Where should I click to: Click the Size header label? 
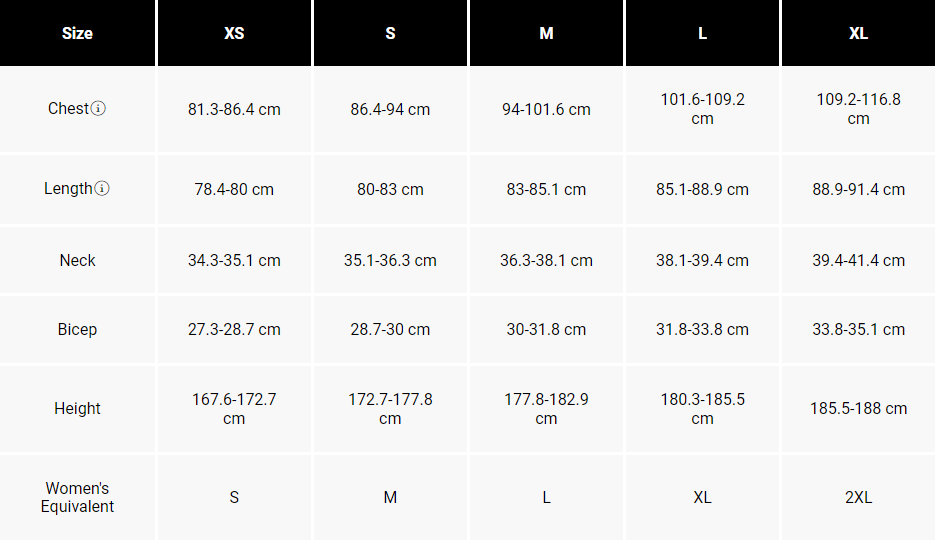(78, 33)
